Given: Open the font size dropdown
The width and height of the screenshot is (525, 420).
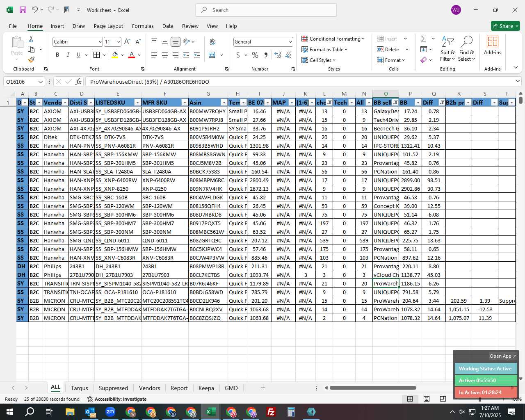Looking at the screenshot, I should pos(119,42).
